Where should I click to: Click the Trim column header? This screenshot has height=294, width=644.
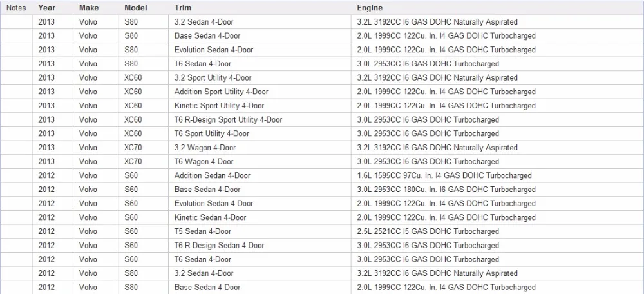(183, 8)
